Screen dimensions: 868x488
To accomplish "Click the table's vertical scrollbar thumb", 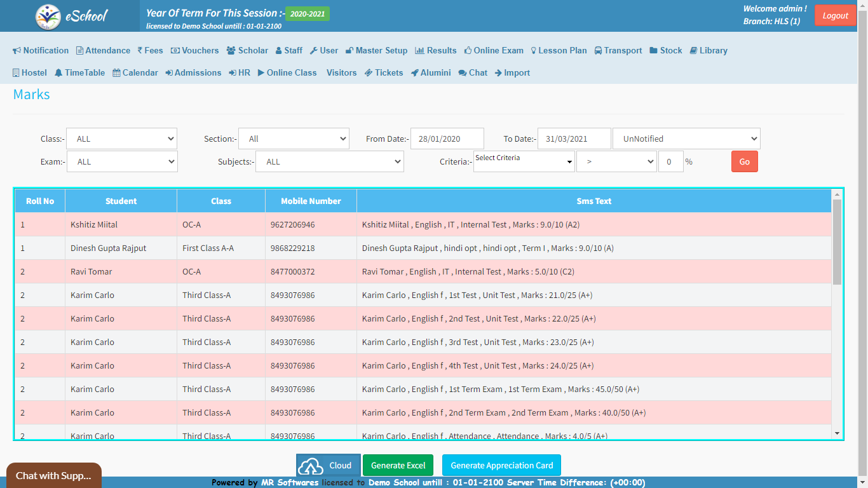I will 837,241.
